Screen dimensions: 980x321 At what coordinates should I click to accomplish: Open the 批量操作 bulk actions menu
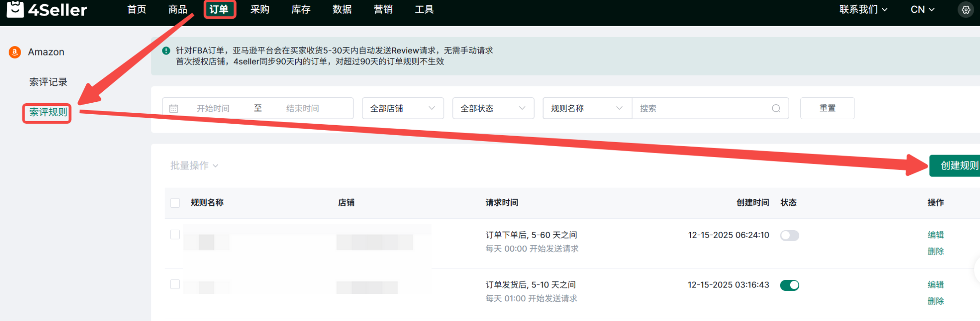tap(194, 166)
